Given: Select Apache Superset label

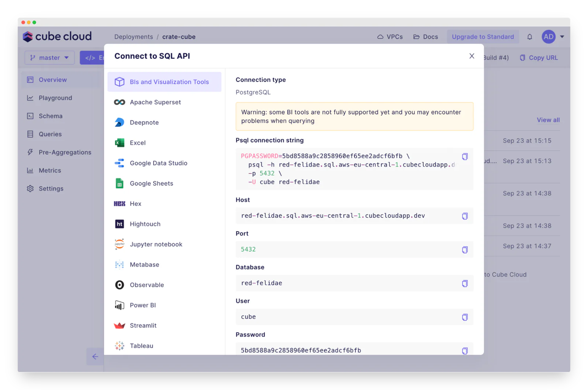Looking at the screenshot, I should (155, 102).
